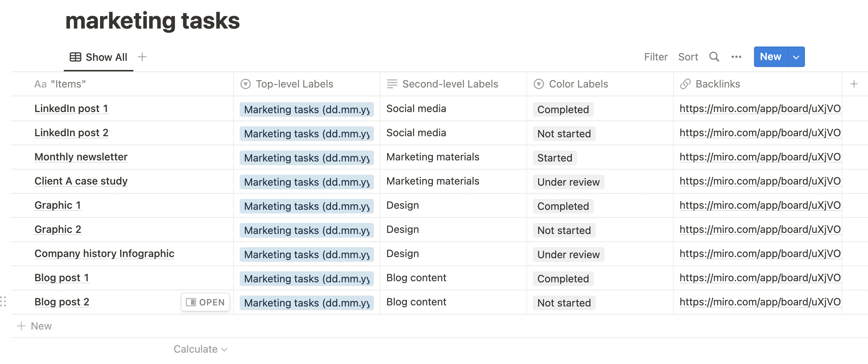Click the Under review tag for Client A case study
Screen dimensions: 868x364
tap(568, 182)
